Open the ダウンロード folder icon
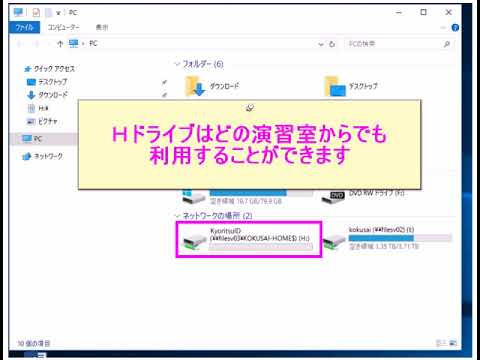Screen dimensions: 480x360 195,86
